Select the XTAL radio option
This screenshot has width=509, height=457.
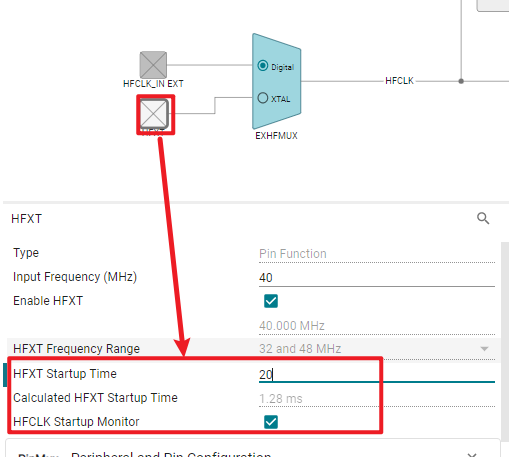(x=263, y=98)
